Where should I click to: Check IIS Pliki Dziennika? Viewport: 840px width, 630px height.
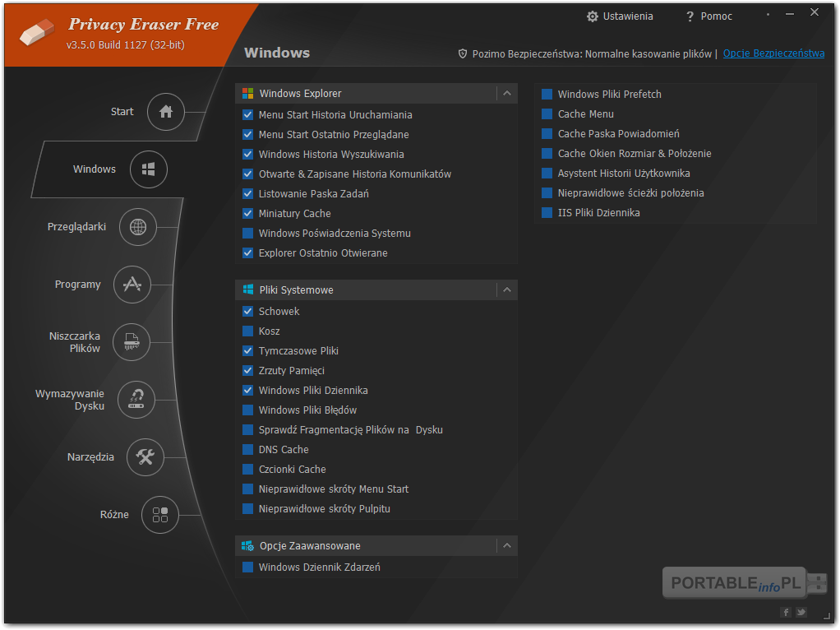coord(547,213)
